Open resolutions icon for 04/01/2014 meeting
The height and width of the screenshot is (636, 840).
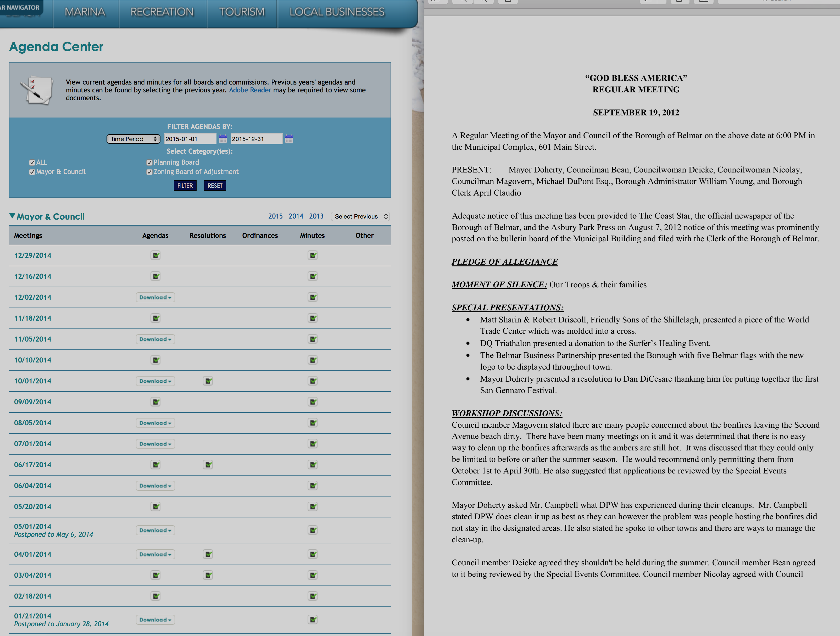pyautogui.click(x=208, y=554)
